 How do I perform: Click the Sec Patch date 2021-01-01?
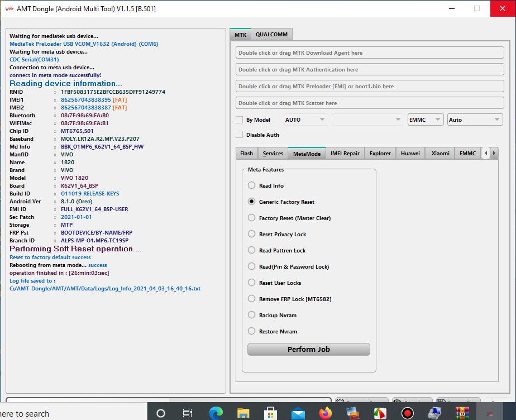[77, 217]
